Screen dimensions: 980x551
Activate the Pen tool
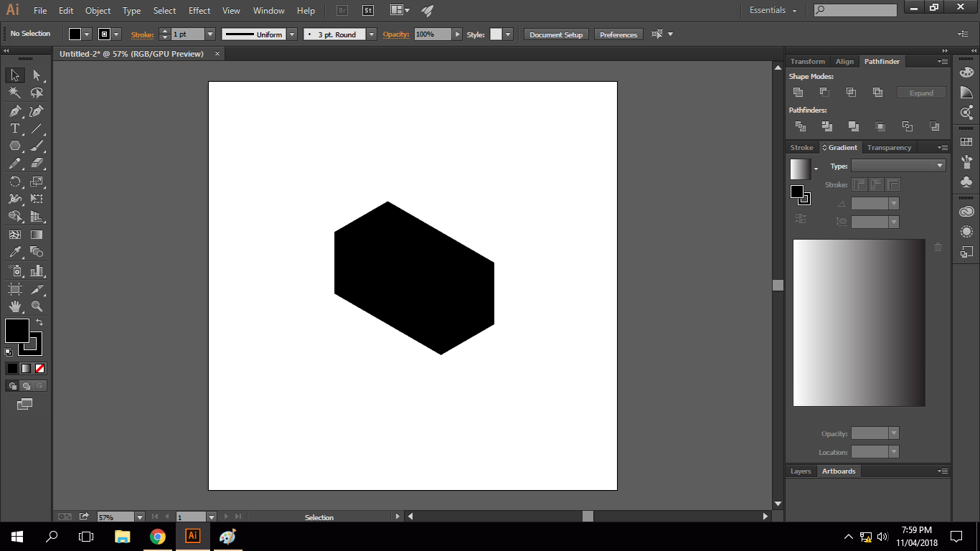[x=15, y=111]
